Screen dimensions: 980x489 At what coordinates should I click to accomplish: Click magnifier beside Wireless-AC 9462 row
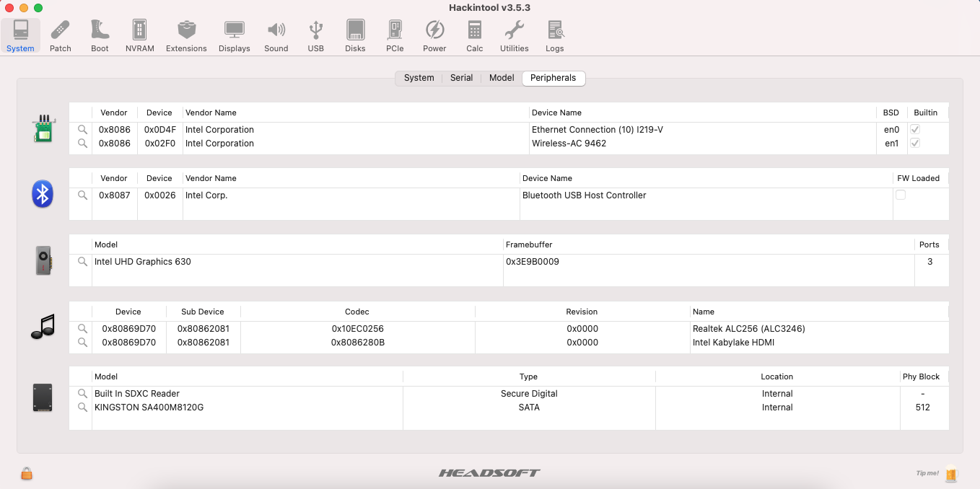(x=82, y=144)
